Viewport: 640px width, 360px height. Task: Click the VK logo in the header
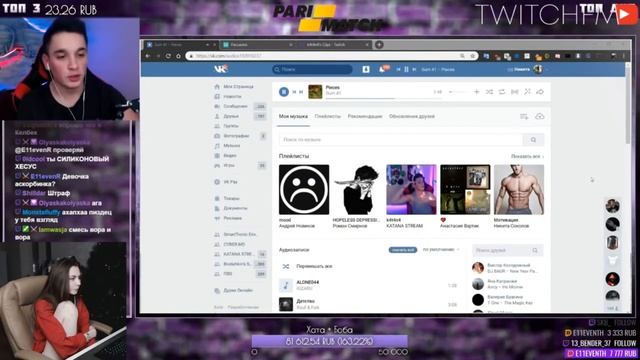pos(220,69)
